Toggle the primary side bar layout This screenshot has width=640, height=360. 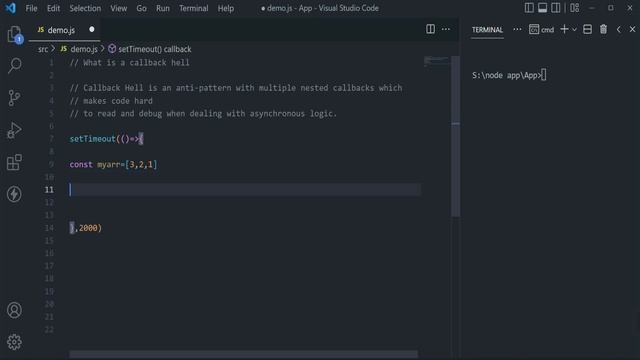pos(529,8)
